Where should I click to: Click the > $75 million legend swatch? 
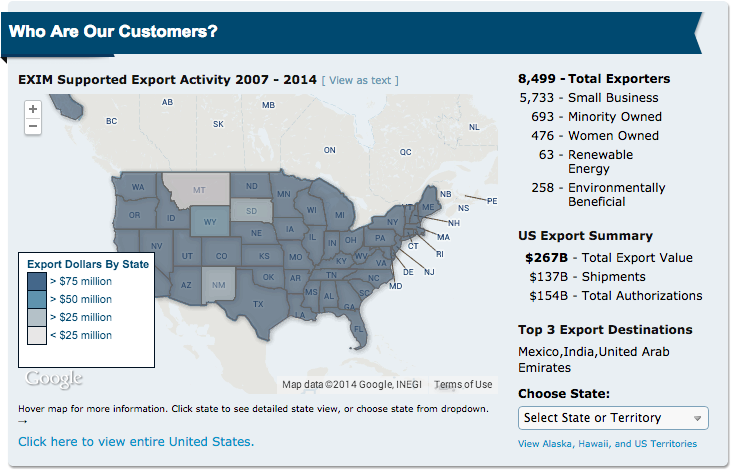[35, 281]
